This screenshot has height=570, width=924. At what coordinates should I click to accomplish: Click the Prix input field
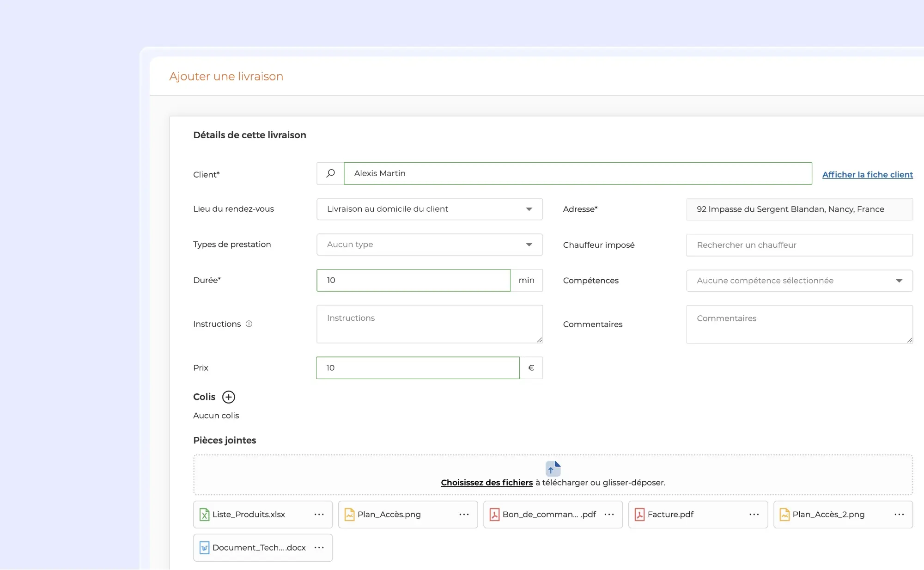pos(418,368)
